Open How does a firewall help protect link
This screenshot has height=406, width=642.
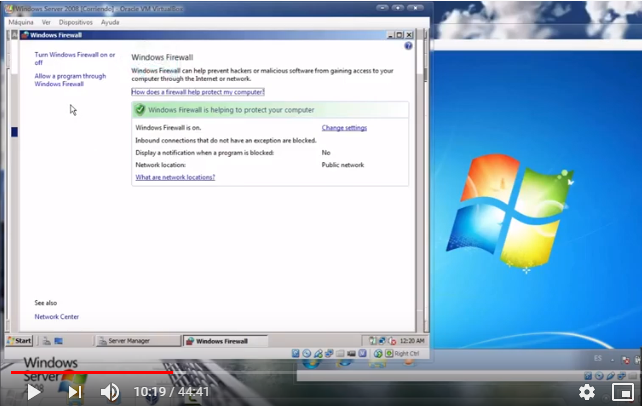coord(198,92)
